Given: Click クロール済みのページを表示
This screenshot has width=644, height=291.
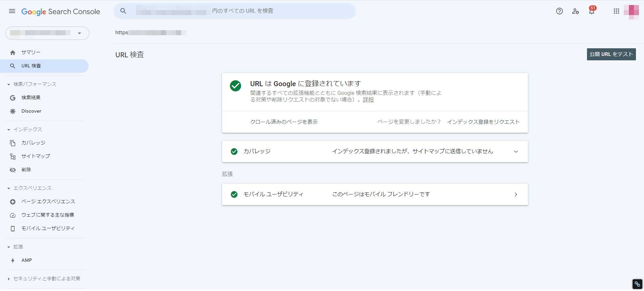Looking at the screenshot, I should pyautogui.click(x=284, y=122).
